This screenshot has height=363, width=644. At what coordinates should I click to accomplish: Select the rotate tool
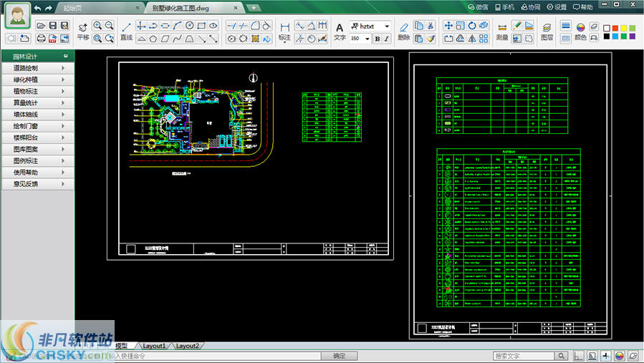pyautogui.click(x=472, y=26)
